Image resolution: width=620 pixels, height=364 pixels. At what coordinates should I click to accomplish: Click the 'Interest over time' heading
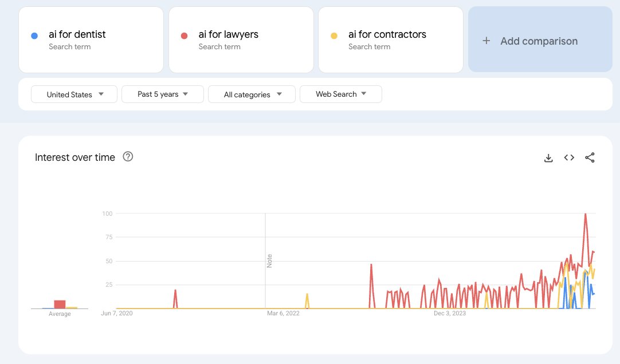coord(74,157)
